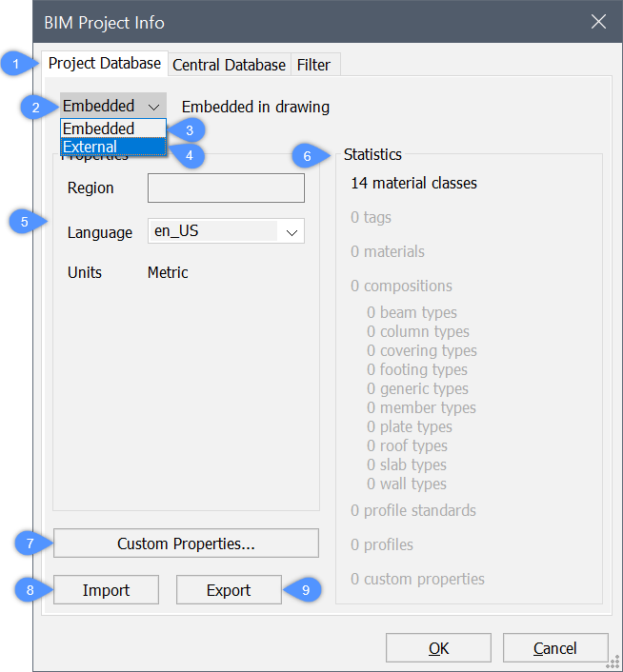Open the Custom Properties dialog

(x=186, y=544)
